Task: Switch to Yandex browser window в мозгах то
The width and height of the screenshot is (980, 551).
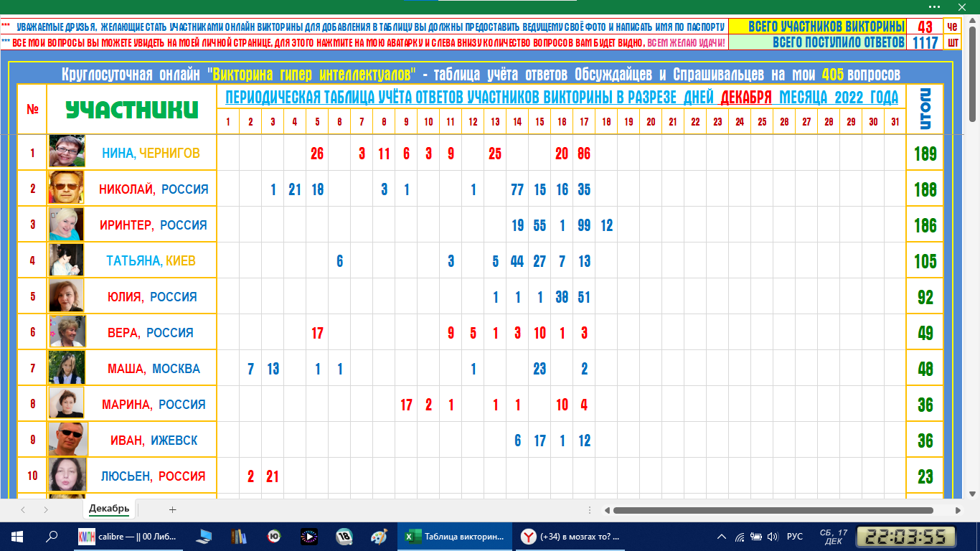Action: (572, 536)
